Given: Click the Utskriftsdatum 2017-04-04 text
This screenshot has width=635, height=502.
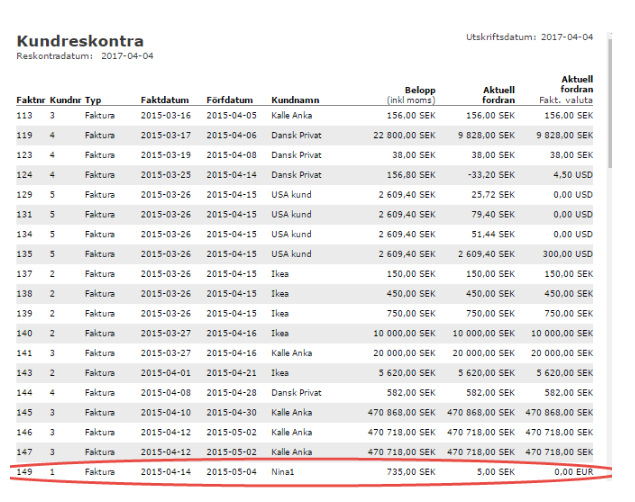Looking at the screenshot, I should pos(529,37).
